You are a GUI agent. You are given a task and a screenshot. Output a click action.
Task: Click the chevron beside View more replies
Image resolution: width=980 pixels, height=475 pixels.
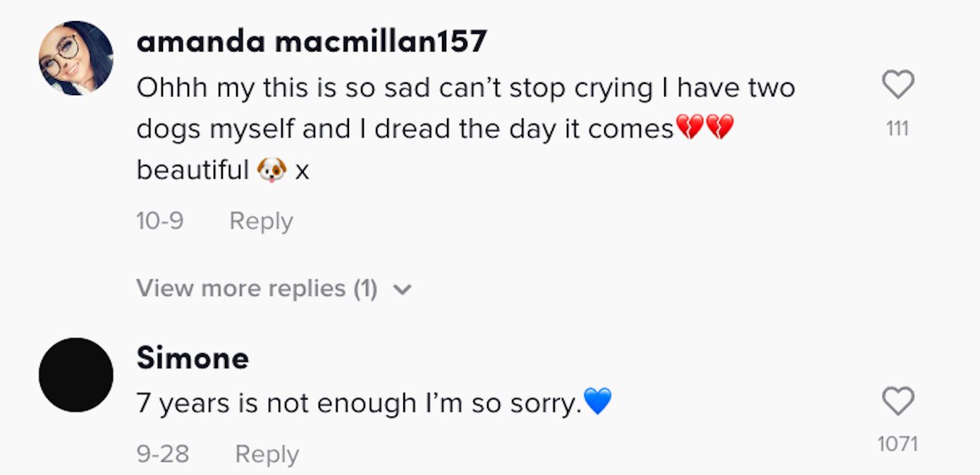point(403,289)
